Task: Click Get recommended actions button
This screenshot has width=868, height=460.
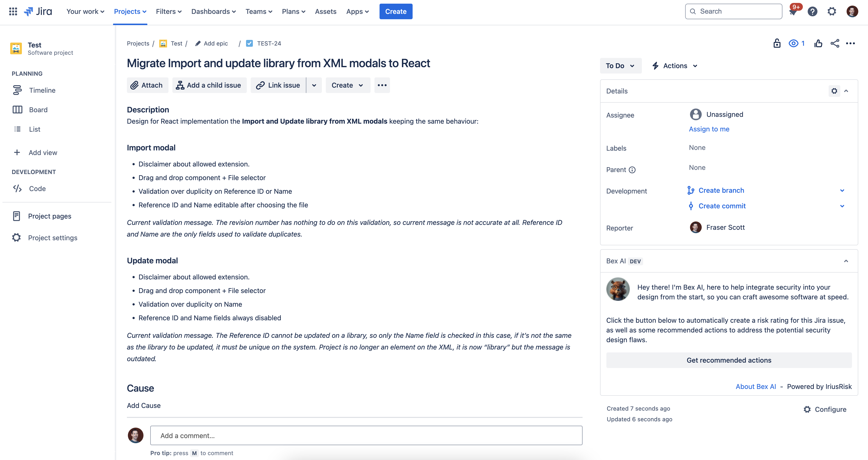Action: click(x=728, y=360)
